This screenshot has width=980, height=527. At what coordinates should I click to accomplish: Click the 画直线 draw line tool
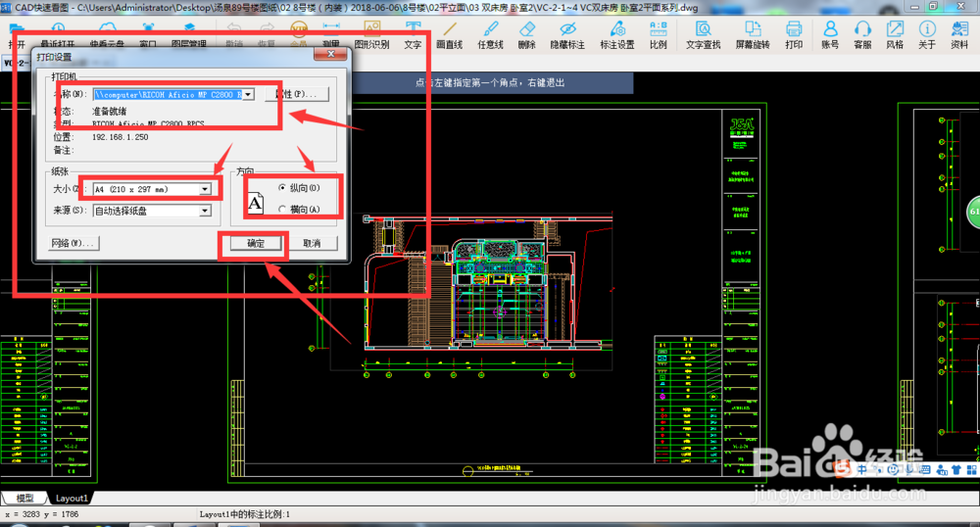tap(449, 33)
